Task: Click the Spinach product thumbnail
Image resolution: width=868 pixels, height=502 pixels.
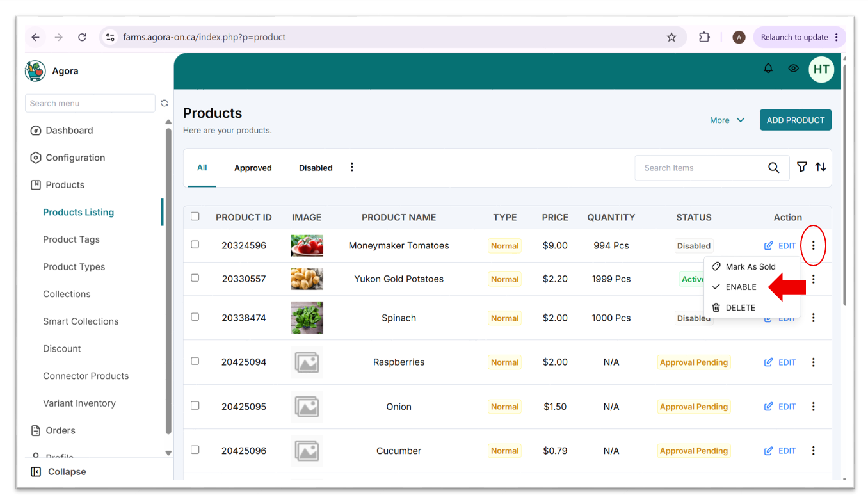Action: 307,318
